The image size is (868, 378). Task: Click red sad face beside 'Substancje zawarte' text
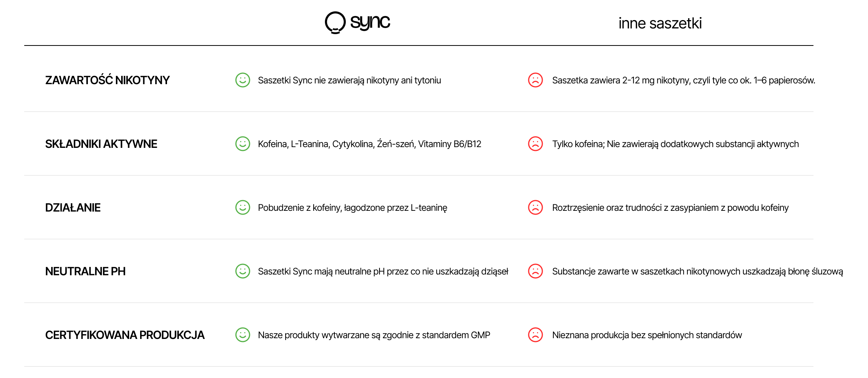click(x=535, y=271)
